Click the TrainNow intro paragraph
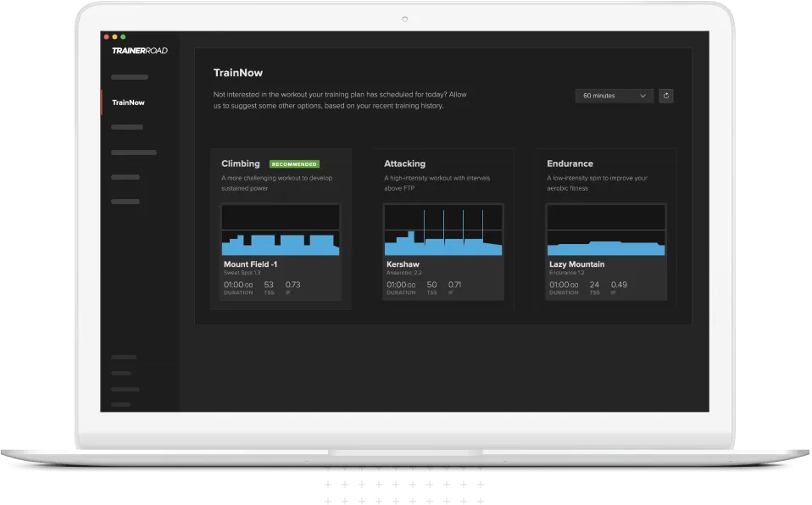Screen dimensions: 812x505 click(x=341, y=101)
